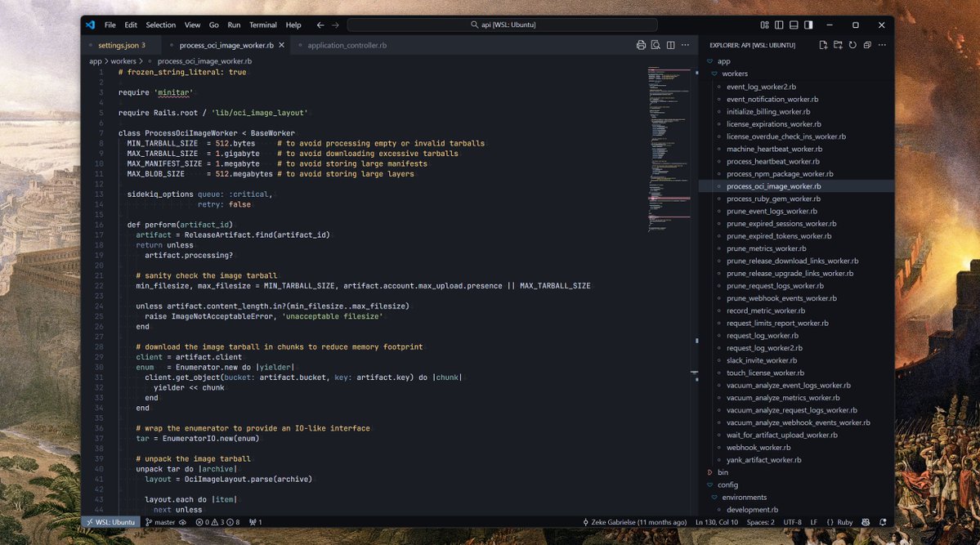Synchronize changes cloud icon next to master
The width and height of the screenshot is (980, 545).
pos(182,522)
